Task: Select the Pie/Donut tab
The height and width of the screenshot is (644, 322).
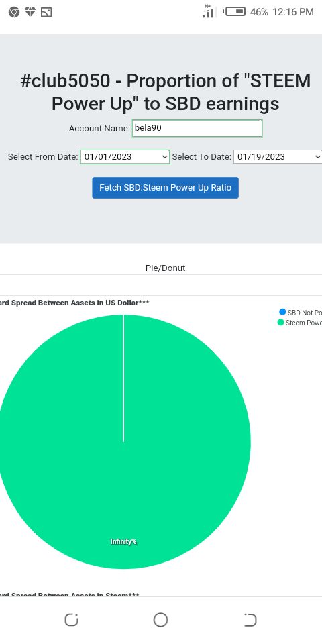Action: (x=165, y=268)
